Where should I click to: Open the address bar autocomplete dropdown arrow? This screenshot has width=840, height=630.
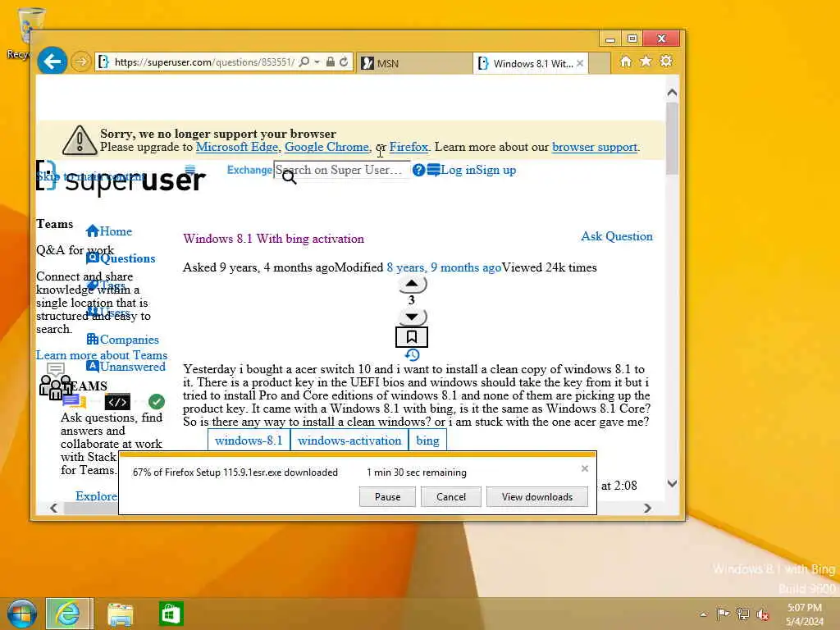tap(317, 62)
